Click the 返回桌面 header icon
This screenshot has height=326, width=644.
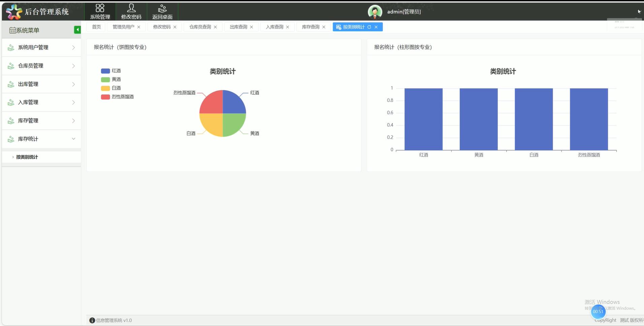(162, 11)
